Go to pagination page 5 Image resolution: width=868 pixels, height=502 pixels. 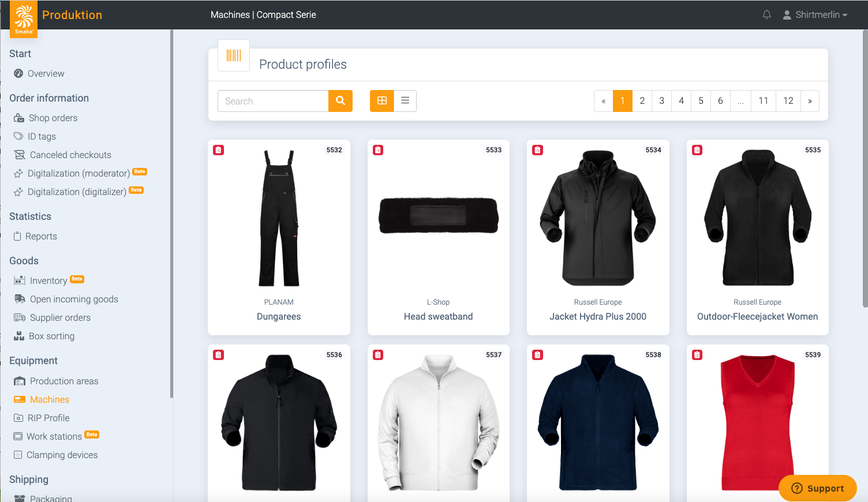point(701,101)
